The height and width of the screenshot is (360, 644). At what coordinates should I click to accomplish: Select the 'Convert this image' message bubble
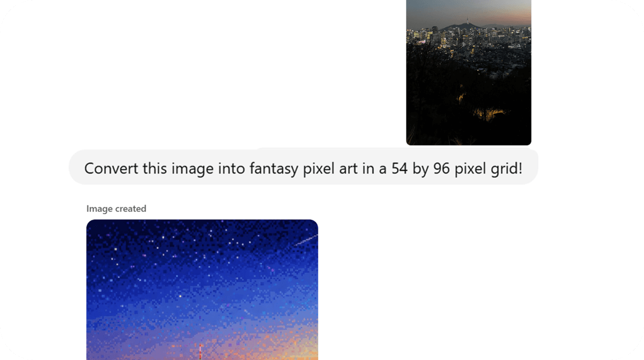(303, 167)
